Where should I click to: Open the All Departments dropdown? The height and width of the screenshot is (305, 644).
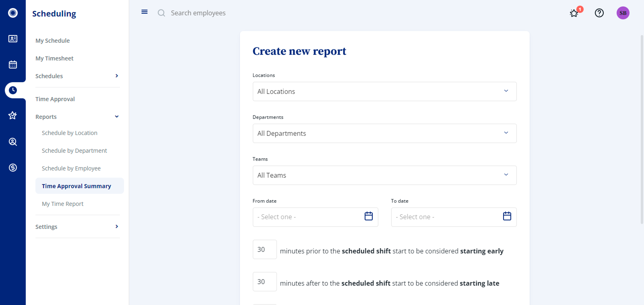385,133
